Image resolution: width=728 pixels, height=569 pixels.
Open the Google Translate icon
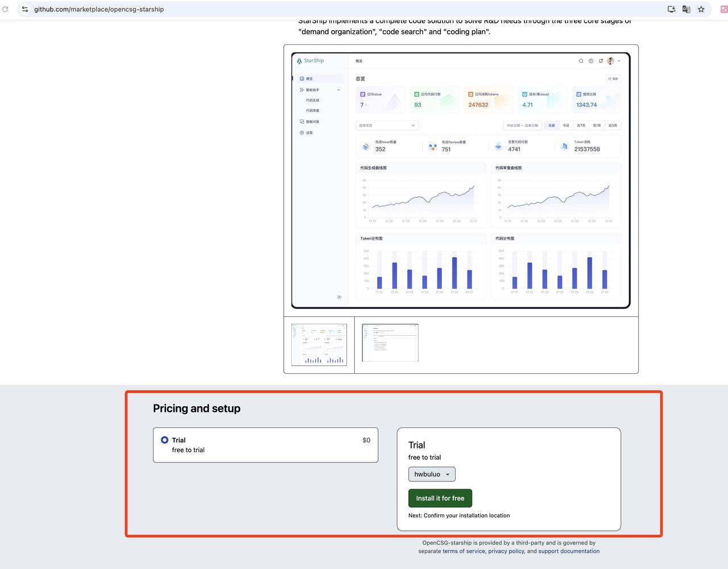[686, 9]
